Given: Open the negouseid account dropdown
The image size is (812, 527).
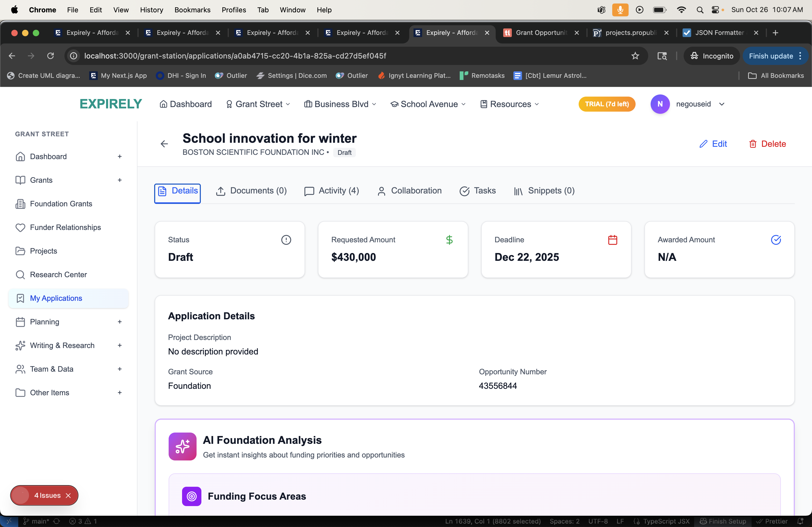Looking at the screenshot, I should (x=721, y=104).
